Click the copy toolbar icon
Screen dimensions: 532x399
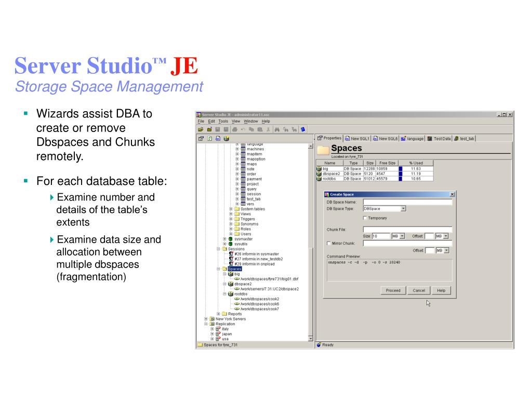[x=251, y=129]
